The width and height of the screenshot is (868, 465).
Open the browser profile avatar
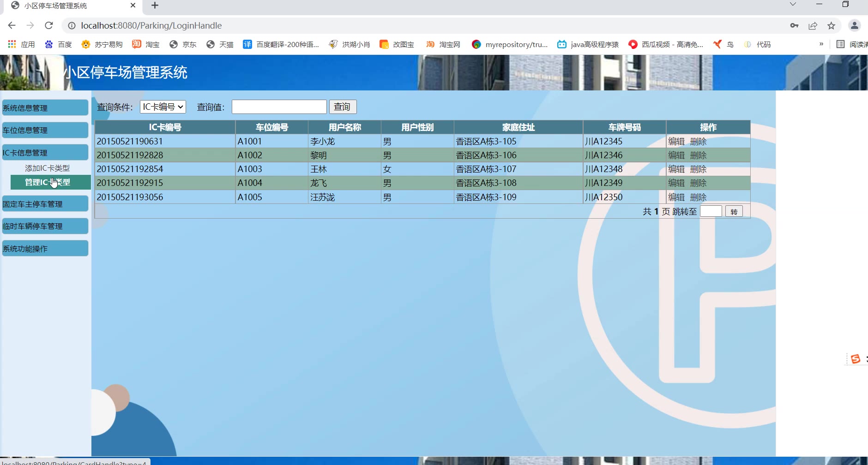pyautogui.click(x=855, y=25)
